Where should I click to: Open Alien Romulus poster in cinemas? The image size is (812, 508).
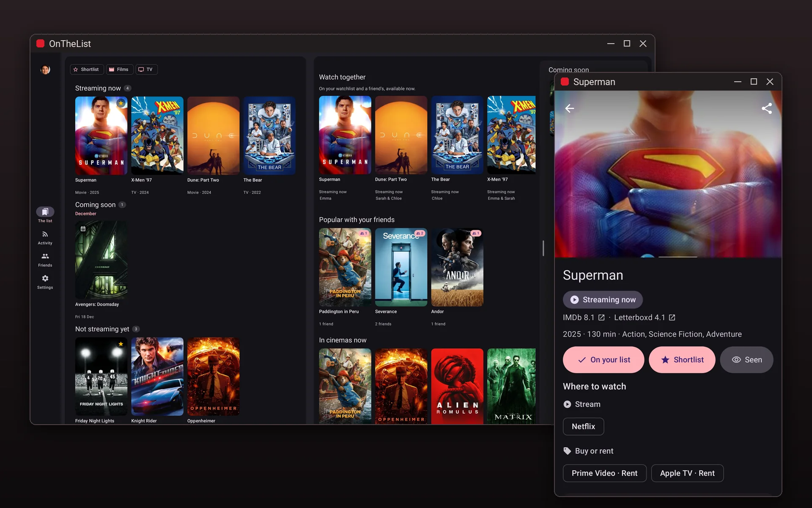[x=457, y=386]
